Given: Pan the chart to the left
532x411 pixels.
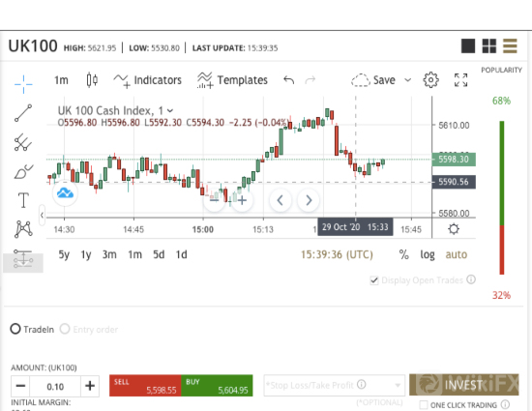Looking at the screenshot, I should [x=281, y=200].
